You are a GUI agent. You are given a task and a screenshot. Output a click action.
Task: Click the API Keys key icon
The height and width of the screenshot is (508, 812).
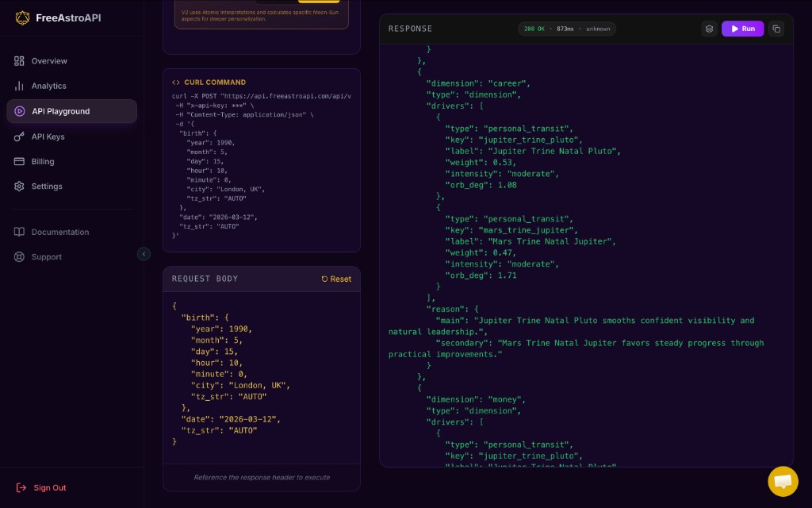19,137
